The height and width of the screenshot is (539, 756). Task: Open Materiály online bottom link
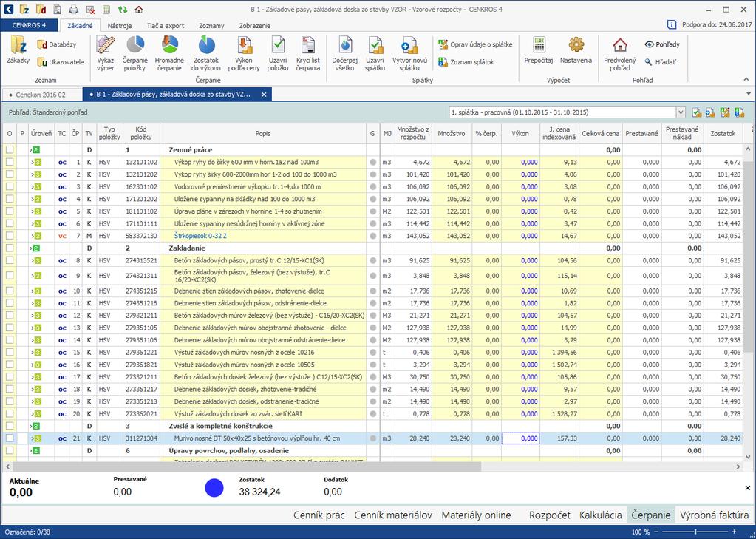coord(476,515)
